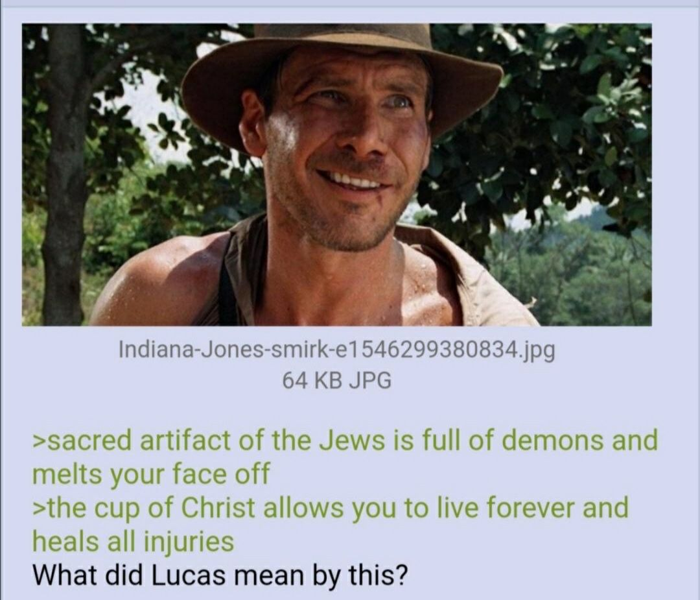
Task: Select greentext line "the cup of Christ"
Action: pos(331,508)
